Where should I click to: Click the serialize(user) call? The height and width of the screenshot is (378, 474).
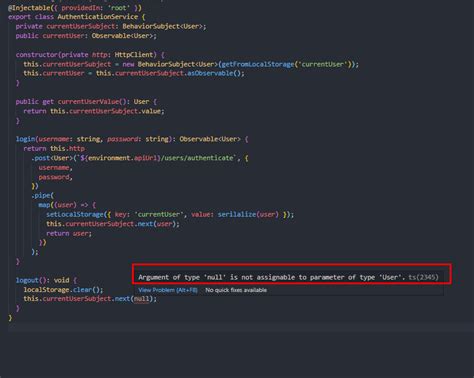[x=248, y=214]
